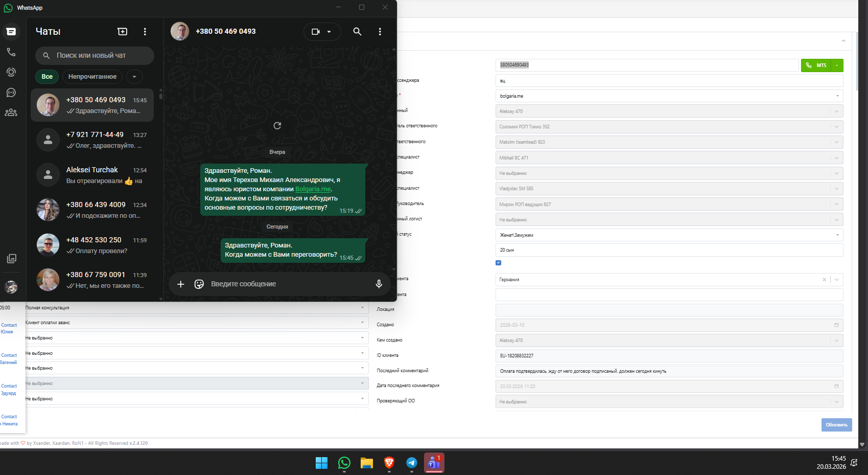Open Microsoft Teams from the taskbar
Viewport: 868px width, 475px height.
(434, 463)
